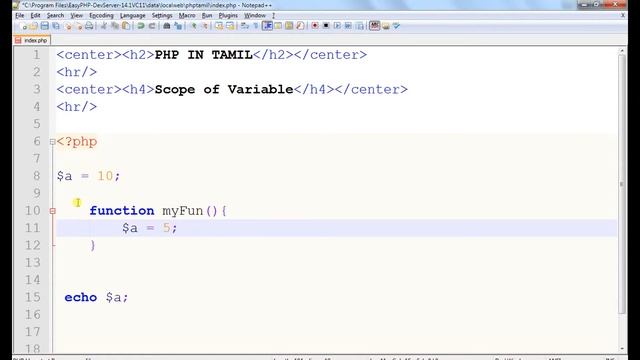Click Run Macro Multiple Times icon

(x=348, y=26)
